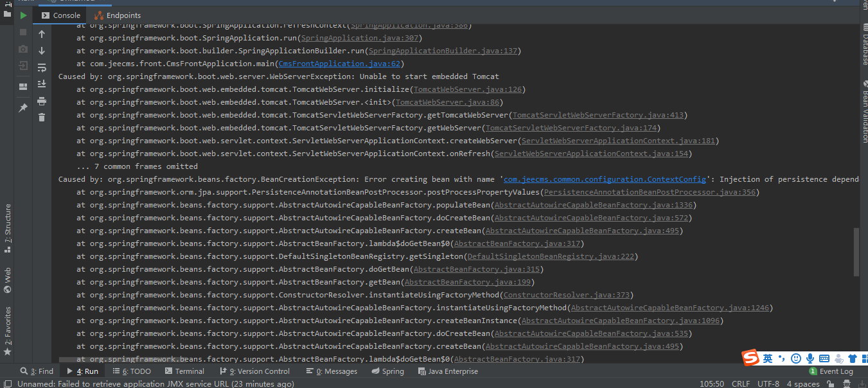The image size is (868, 388).
Task: Switch to the Console tab
Action: pyautogui.click(x=61, y=15)
